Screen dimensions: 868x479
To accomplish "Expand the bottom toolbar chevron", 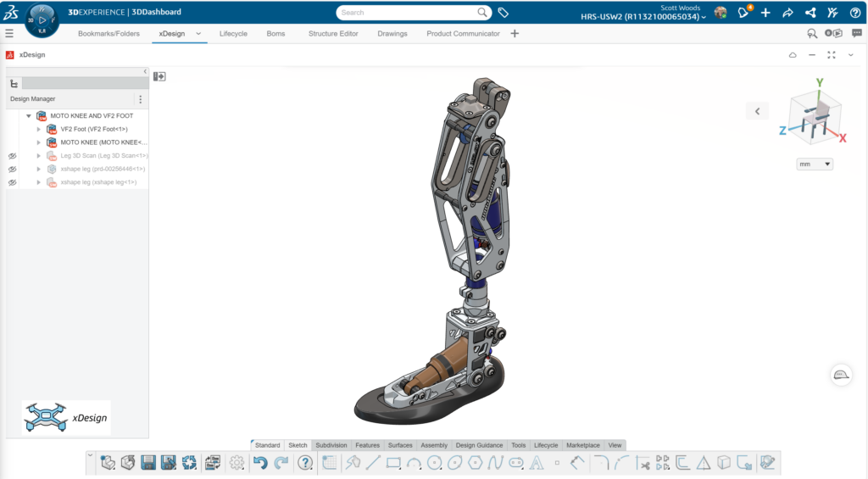I will [x=90, y=455].
